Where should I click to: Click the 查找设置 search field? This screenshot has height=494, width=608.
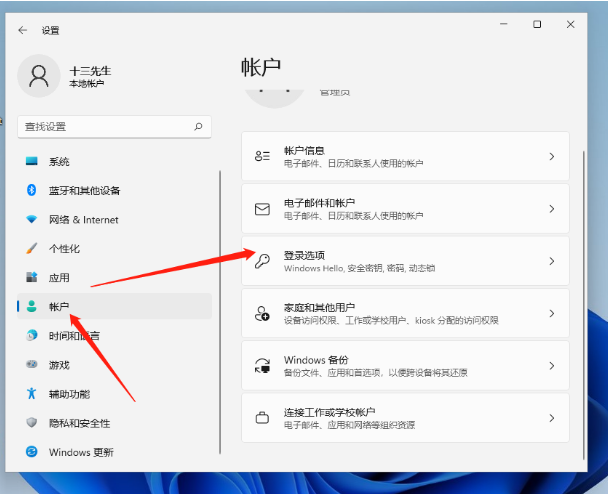click(114, 126)
